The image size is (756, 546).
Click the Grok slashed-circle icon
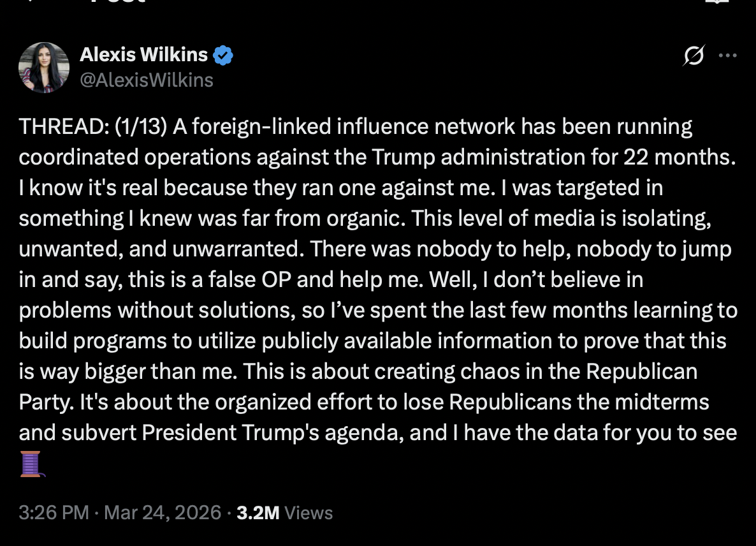click(694, 56)
